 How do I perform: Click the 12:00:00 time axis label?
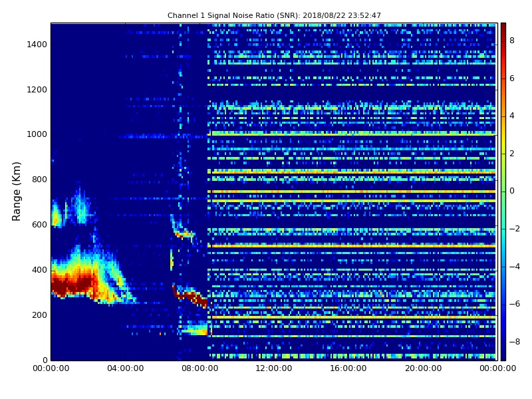274,368
